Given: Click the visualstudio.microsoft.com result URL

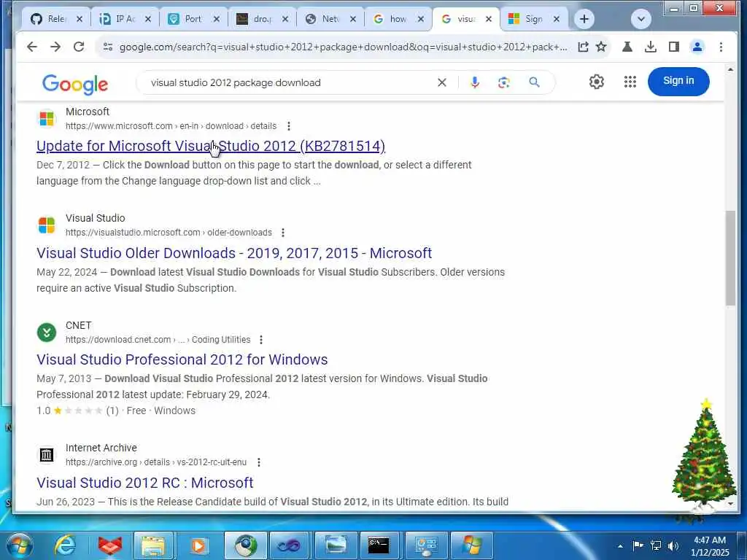Looking at the screenshot, I should point(169,233).
